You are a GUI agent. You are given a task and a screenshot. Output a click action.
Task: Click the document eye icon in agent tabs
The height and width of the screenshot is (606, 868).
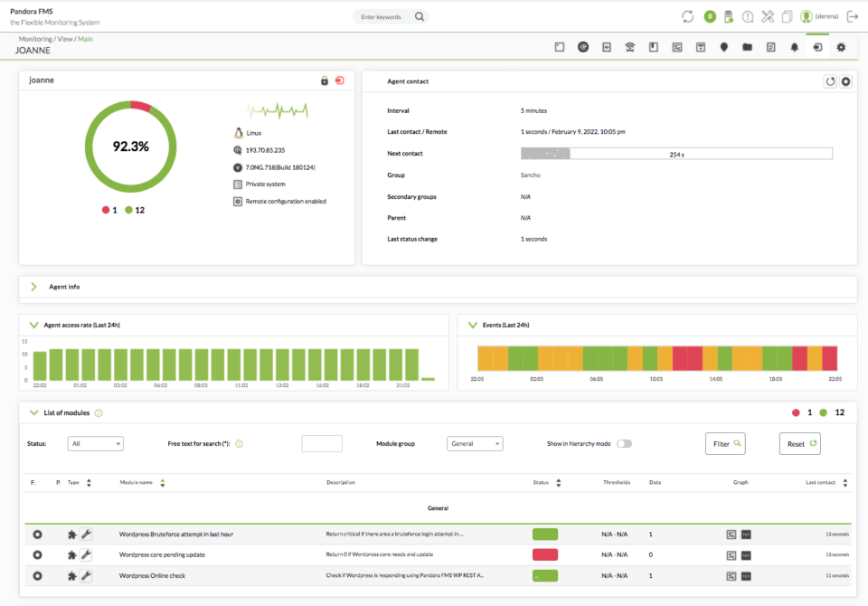pos(607,47)
